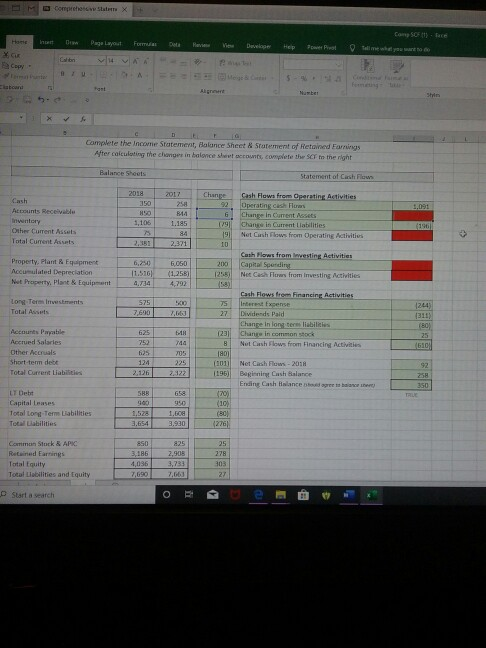
Task: Open the Help ribbon tab
Action: pyautogui.click(x=289, y=47)
